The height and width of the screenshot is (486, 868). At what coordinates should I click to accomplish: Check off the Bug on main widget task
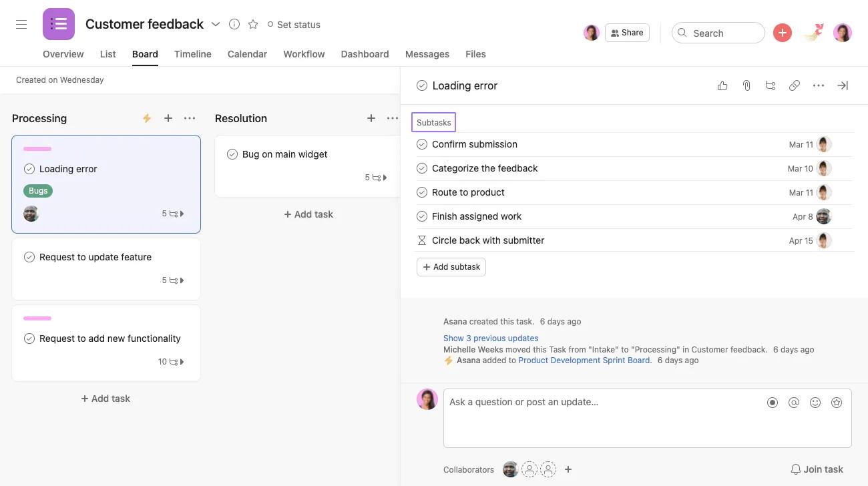click(232, 154)
